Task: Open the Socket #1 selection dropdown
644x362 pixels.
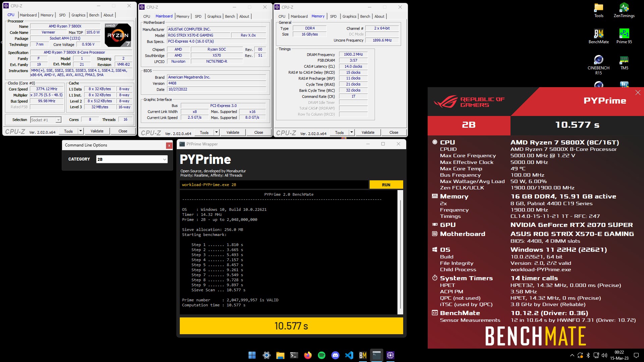Action: click(46, 120)
